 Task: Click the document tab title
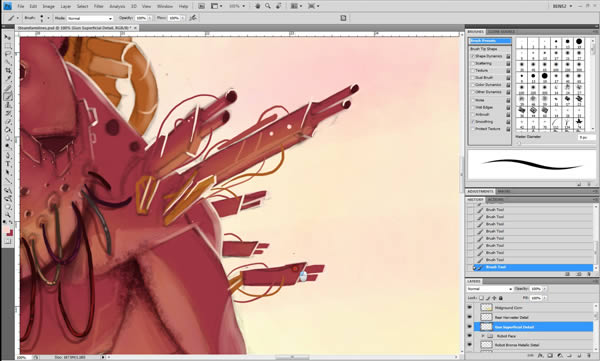pos(75,28)
